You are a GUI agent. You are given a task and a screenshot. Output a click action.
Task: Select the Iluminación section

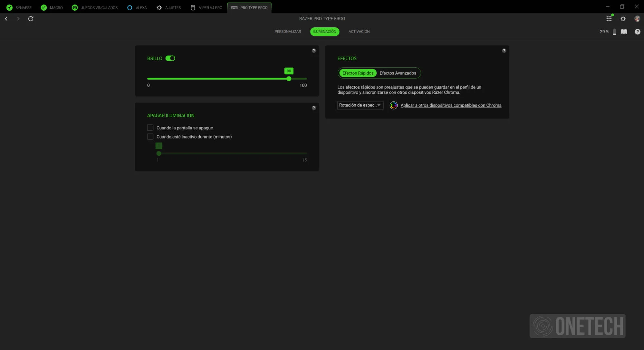pyautogui.click(x=325, y=32)
